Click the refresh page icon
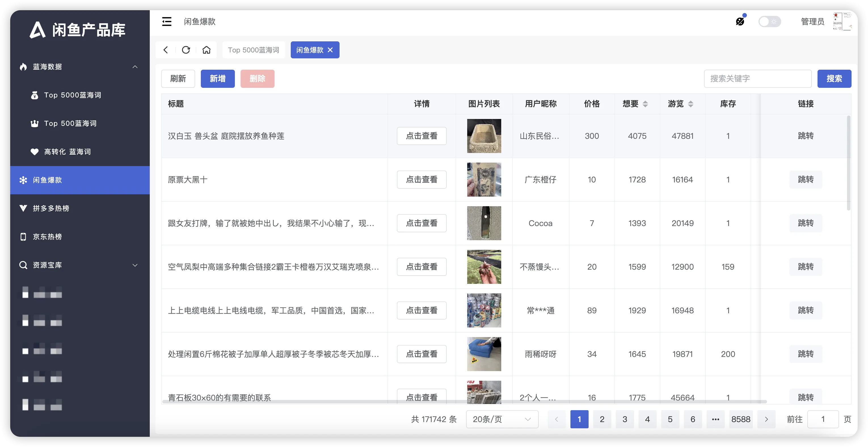 (186, 50)
